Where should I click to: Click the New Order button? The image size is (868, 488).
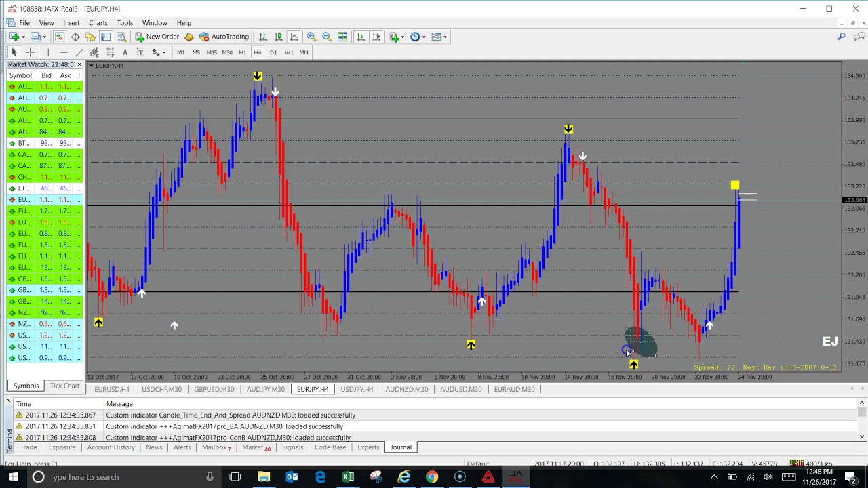[x=157, y=37]
